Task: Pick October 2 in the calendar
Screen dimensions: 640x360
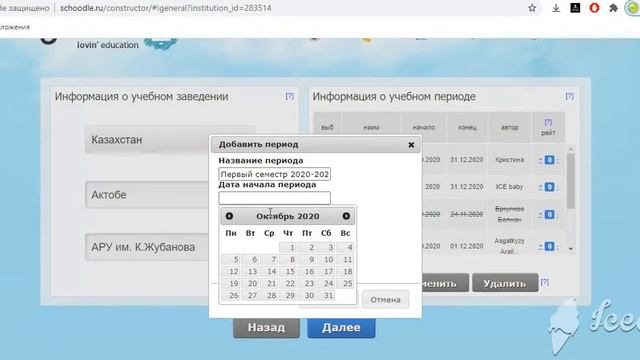Action: click(x=307, y=247)
